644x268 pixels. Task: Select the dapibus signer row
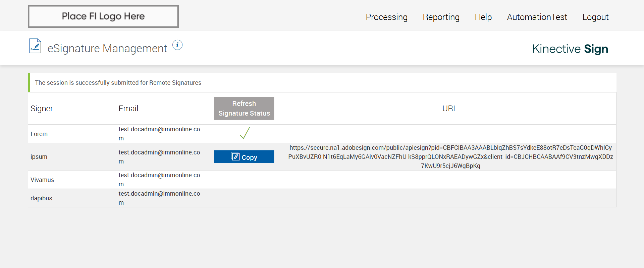coord(41,198)
